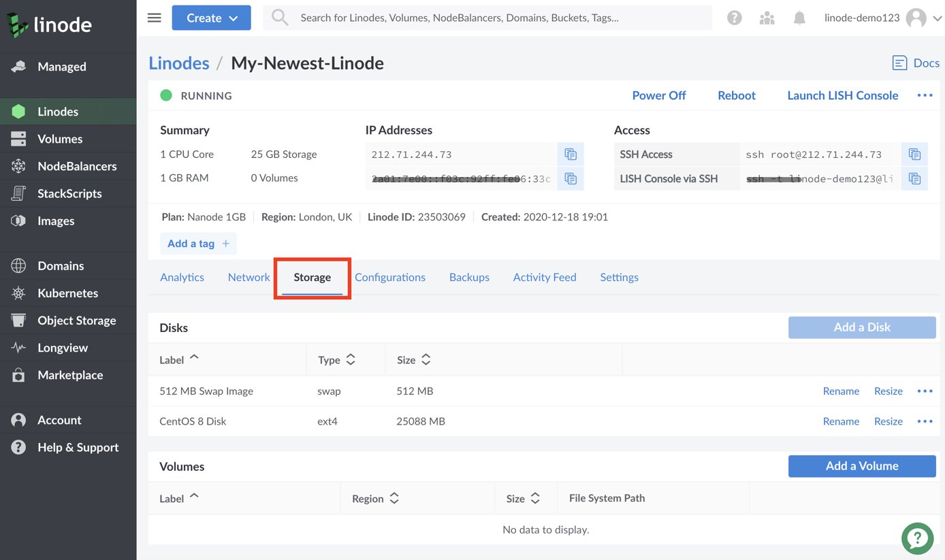Copy the LISH Console via SSH command

(x=914, y=179)
